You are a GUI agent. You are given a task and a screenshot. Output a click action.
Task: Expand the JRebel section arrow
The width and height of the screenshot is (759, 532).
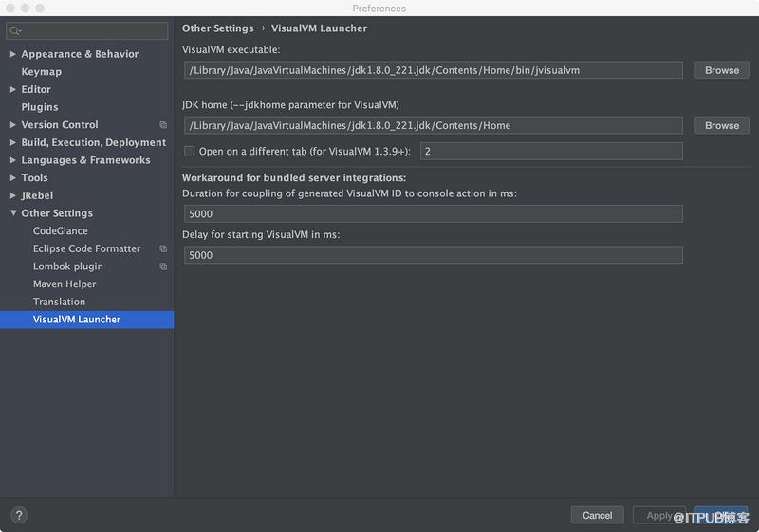pos(13,195)
